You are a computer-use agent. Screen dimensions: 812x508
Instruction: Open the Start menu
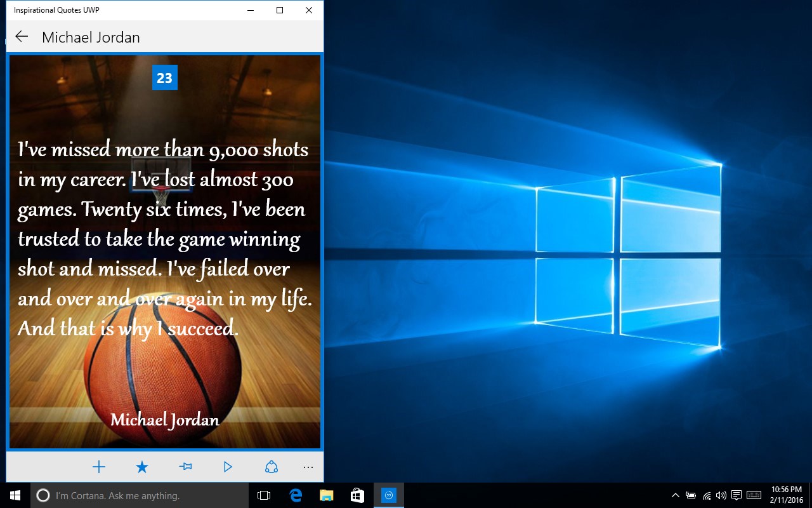(14, 495)
